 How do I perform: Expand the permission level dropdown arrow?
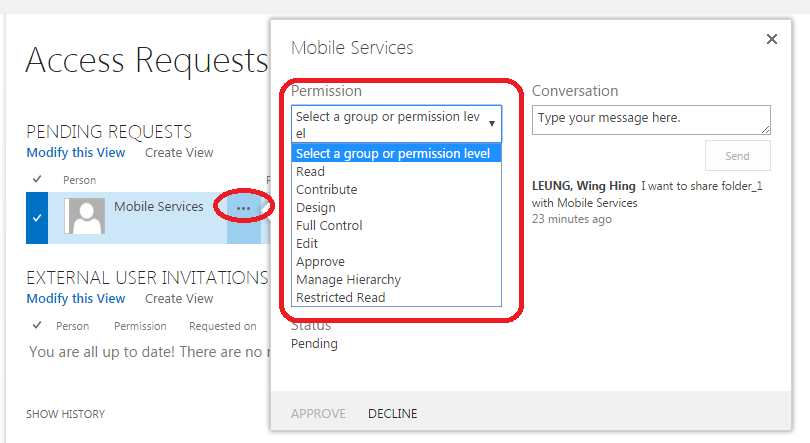(x=492, y=124)
